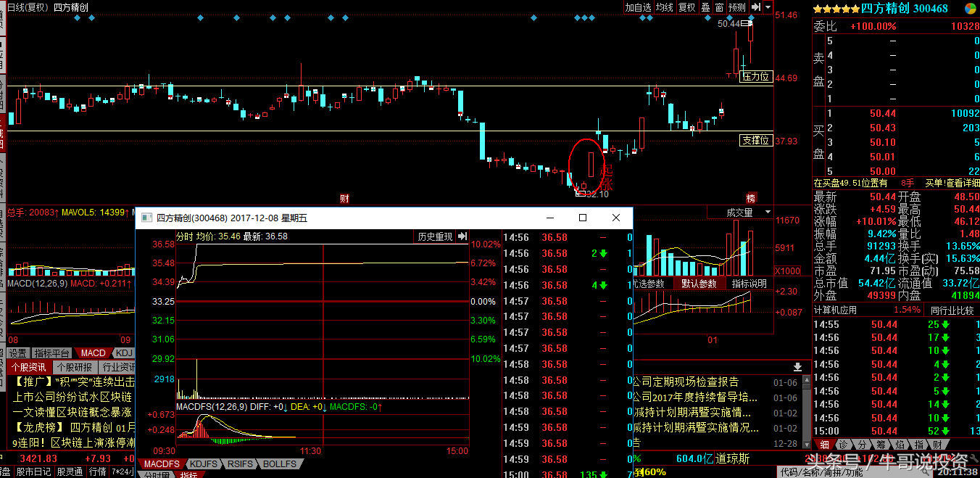Viewport: 980px width, 478px height.
Task: Click the 财 marker below the daily chart
Action: pyautogui.click(x=344, y=198)
